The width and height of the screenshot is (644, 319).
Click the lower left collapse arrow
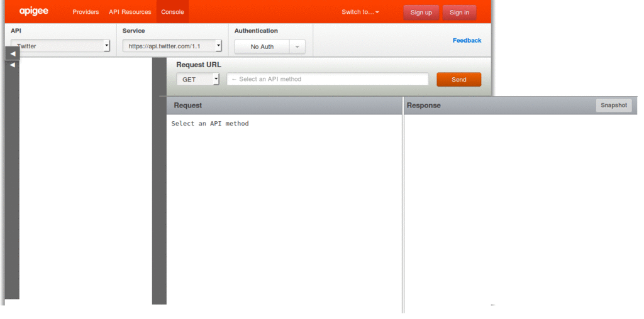(x=13, y=65)
